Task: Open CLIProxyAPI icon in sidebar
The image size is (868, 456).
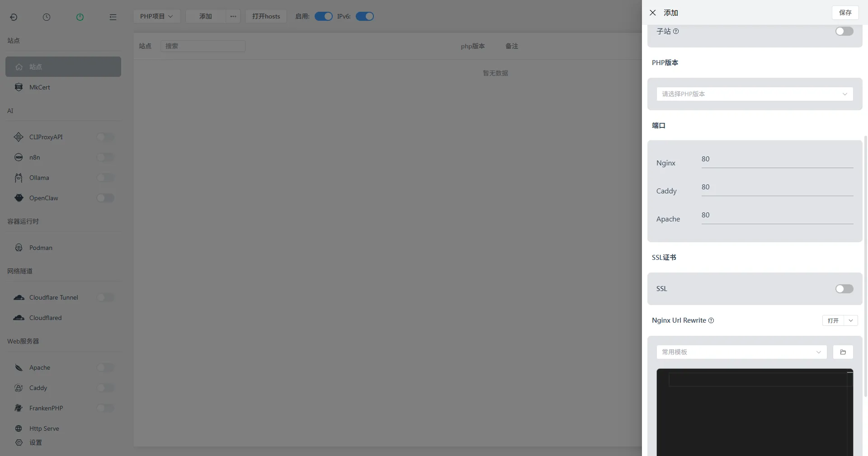Action: (19, 137)
